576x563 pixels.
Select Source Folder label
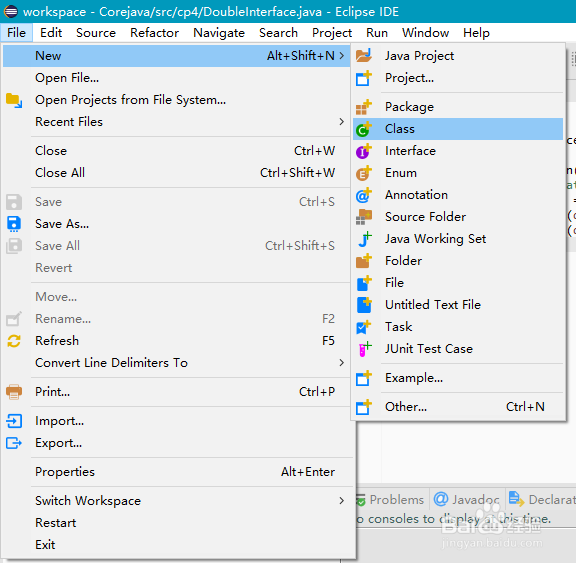pyautogui.click(x=425, y=217)
